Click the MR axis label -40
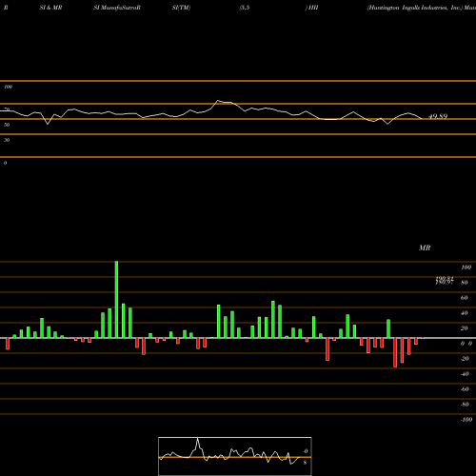The image size is (476, 476). (x=465, y=374)
